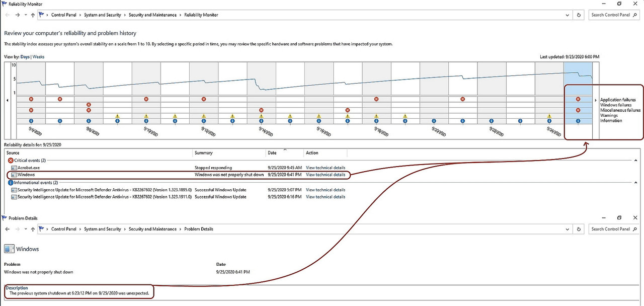Click the search magnifier in Reliability Monitor

click(635, 15)
